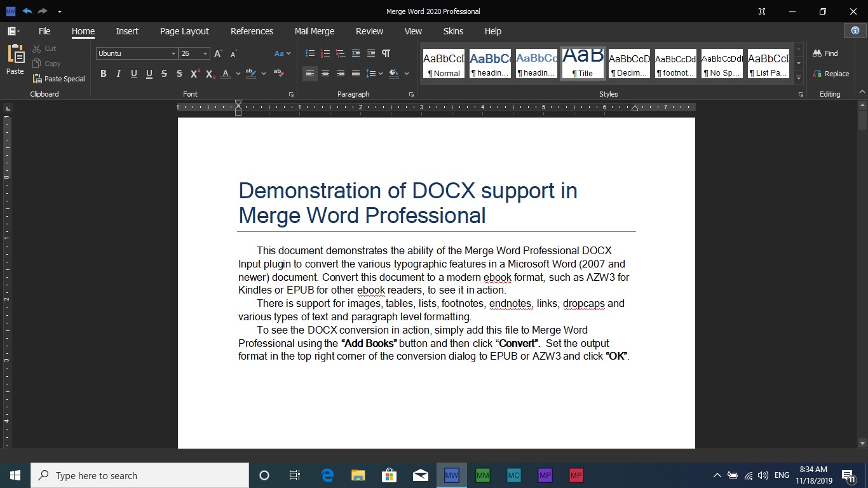Image resolution: width=868 pixels, height=488 pixels.
Task: Toggle italic formatting
Action: coord(119,74)
